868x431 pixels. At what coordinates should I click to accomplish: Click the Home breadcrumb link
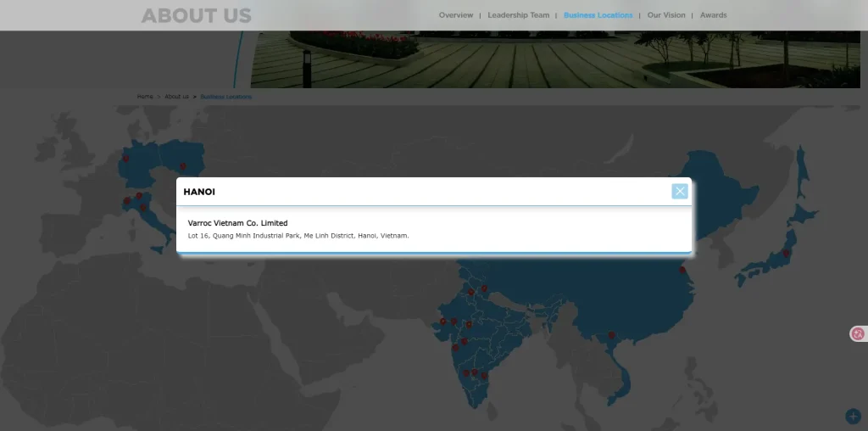[145, 97]
